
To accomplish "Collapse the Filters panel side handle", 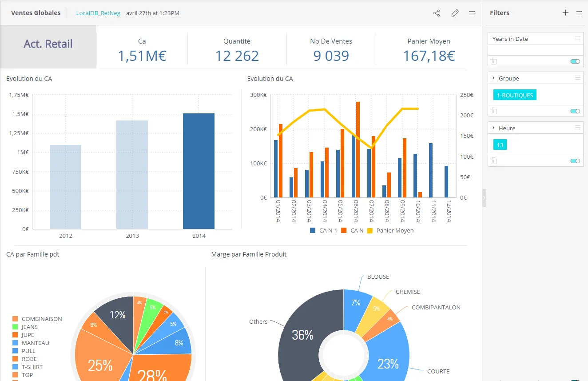I will [484, 198].
